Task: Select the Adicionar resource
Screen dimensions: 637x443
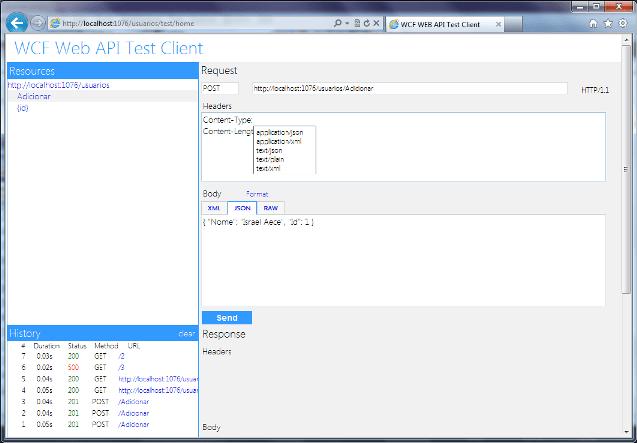Action: [x=36, y=97]
